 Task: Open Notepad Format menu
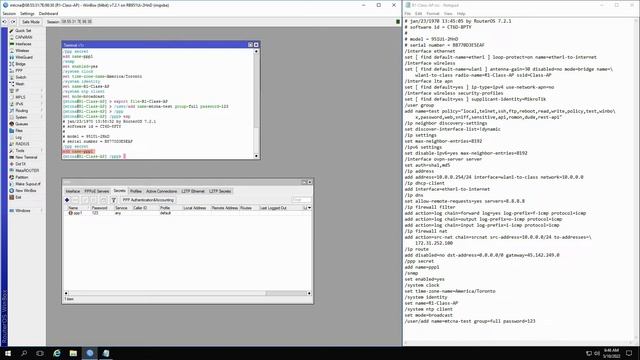pyautogui.click(x=433, y=13)
